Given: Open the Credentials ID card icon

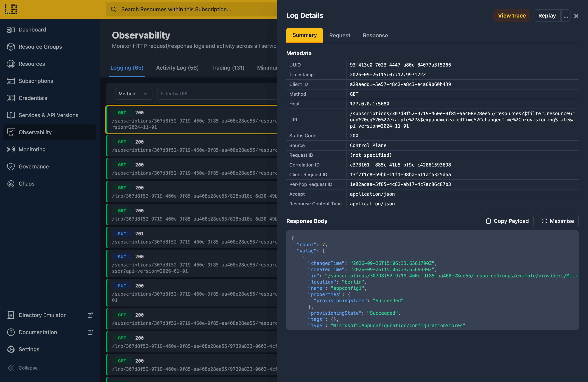Looking at the screenshot, I should tap(11, 98).
